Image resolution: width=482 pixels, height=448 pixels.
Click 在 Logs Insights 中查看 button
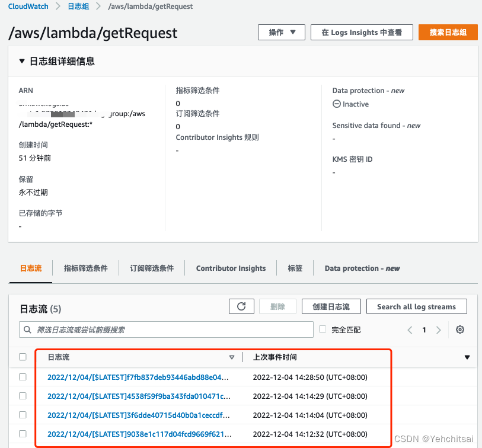coord(362,32)
